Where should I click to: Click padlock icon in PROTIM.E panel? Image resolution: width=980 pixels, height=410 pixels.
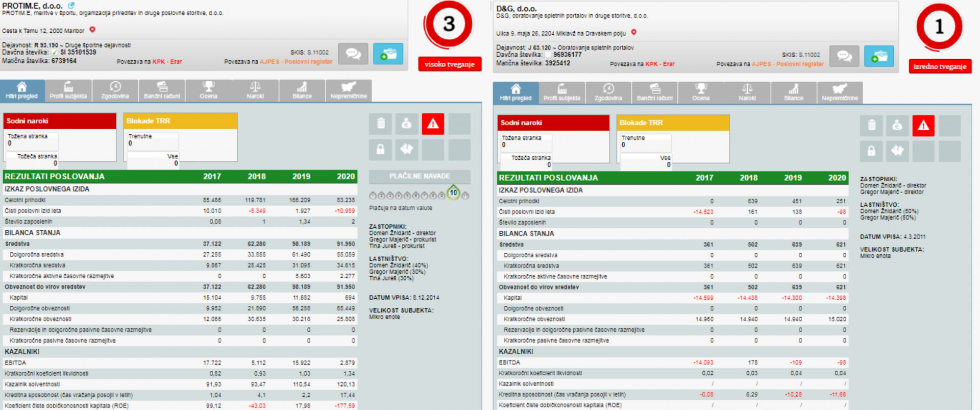click(x=380, y=150)
